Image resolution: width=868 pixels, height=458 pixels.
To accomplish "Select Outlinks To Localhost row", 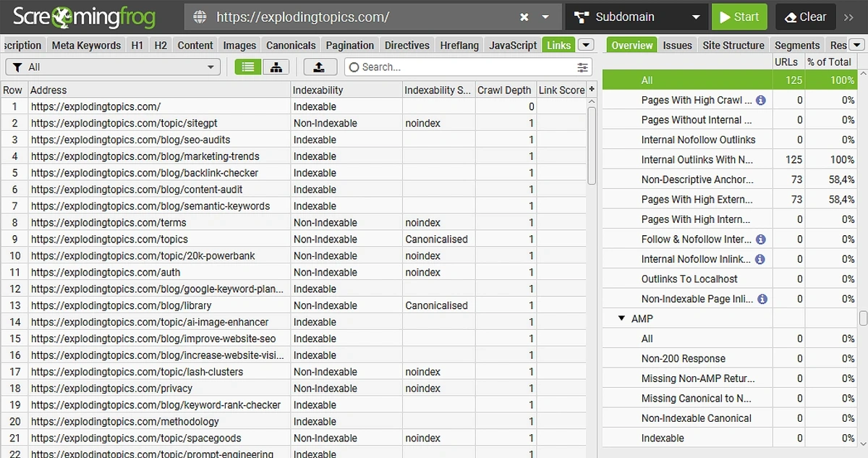I will pyautogui.click(x=730, y=279).
